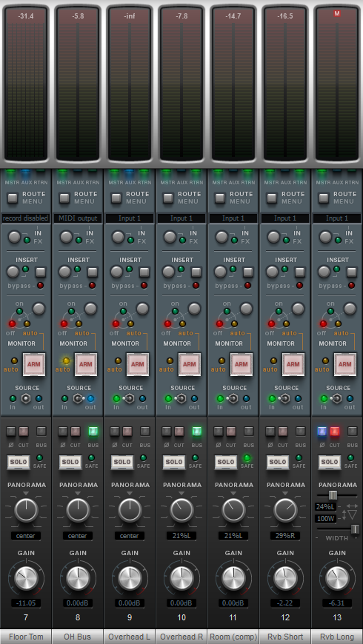
Task: Click the 100W width value field on Rvb Long
Action: coord(326,519)
